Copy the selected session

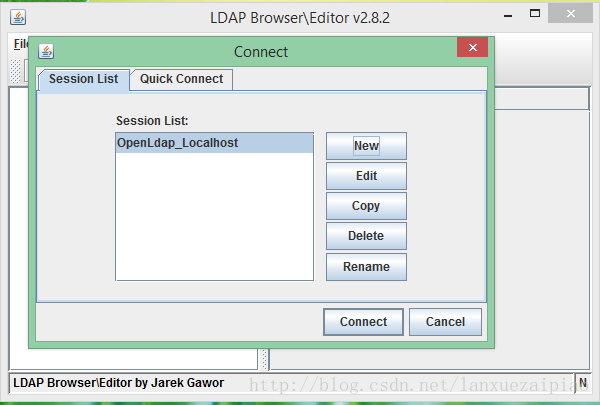366,206
